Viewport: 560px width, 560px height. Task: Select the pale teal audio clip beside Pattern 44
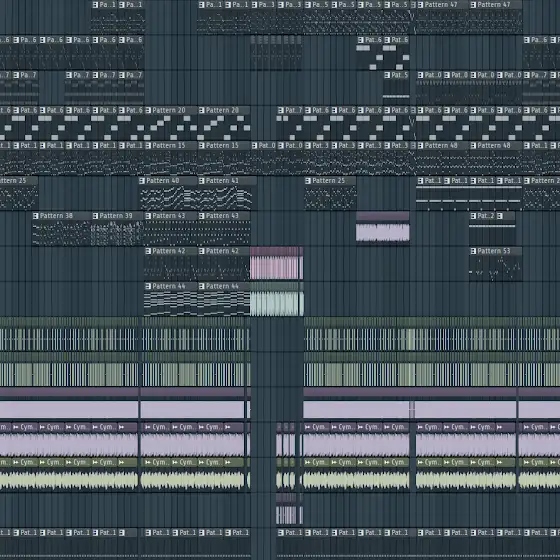click(x=277, y=299)
